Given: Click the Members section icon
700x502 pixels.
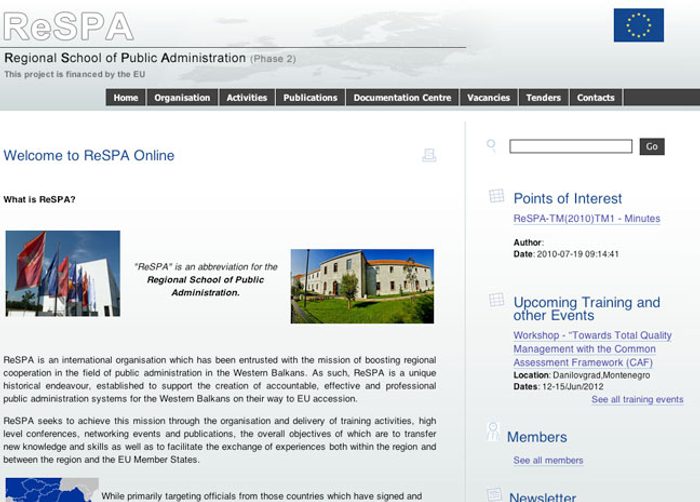Looking at the screenshot, I should [493, 432].
